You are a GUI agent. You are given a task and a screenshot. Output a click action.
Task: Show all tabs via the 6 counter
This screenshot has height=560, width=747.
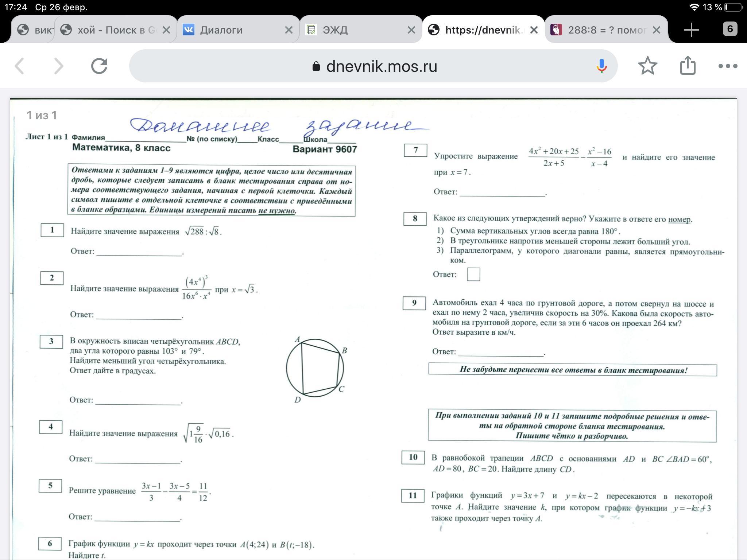pos(729,29)
